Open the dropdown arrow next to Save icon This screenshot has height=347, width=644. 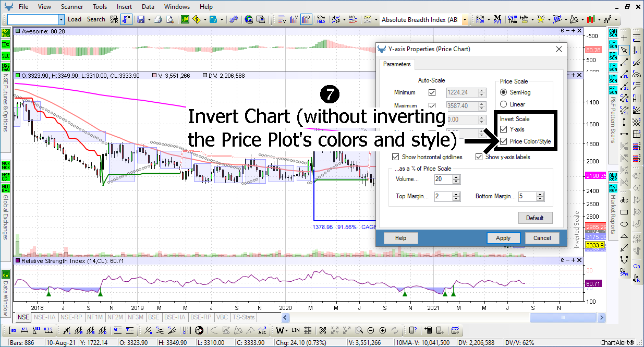pos(149,19)
